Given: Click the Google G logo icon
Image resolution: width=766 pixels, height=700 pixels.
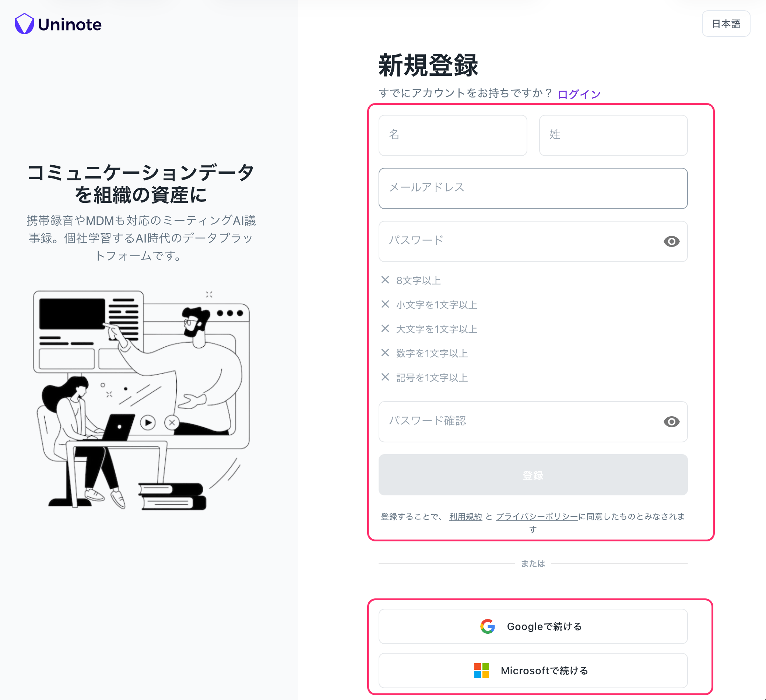Looking at the screenshot, I should click(488, 626).
